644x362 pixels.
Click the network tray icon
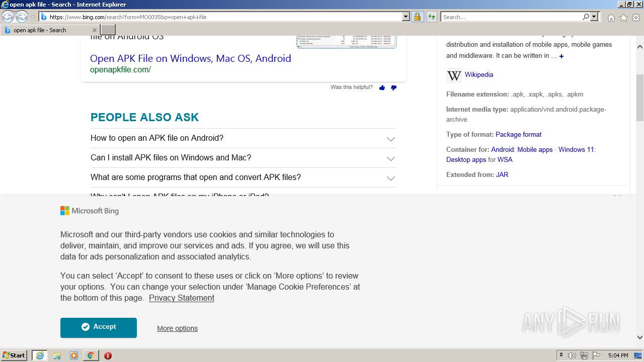tap(584, 355)
